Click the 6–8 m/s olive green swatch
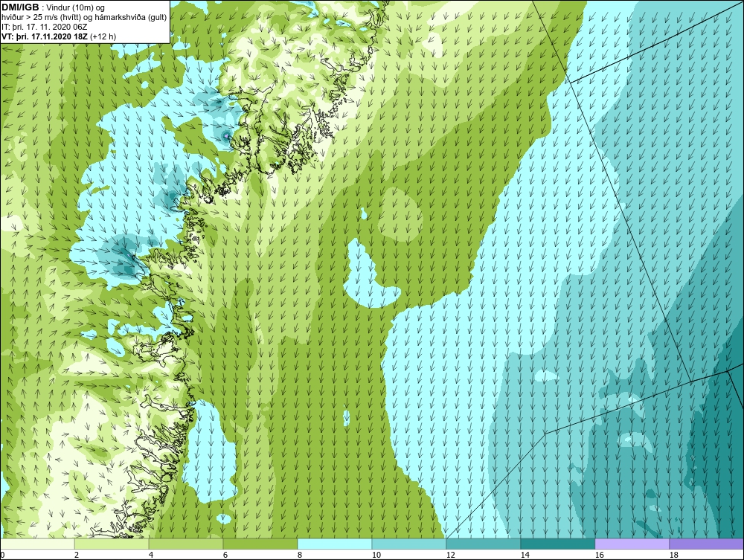The image size is (744, 560). click(x=260, y=544)
